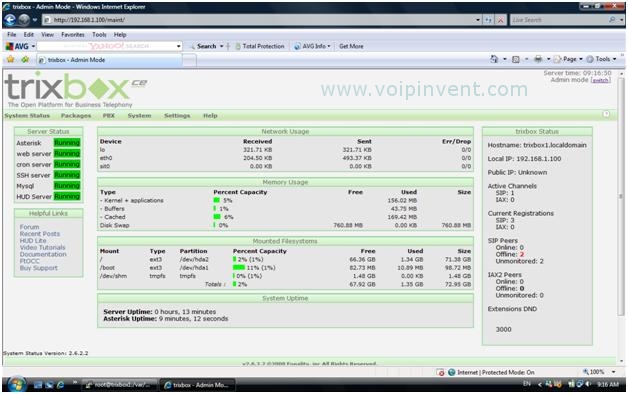Image resolution: width=628 pixels, height=394 pixels.
Task: Click in the Live Search input box
Action: 561,20
